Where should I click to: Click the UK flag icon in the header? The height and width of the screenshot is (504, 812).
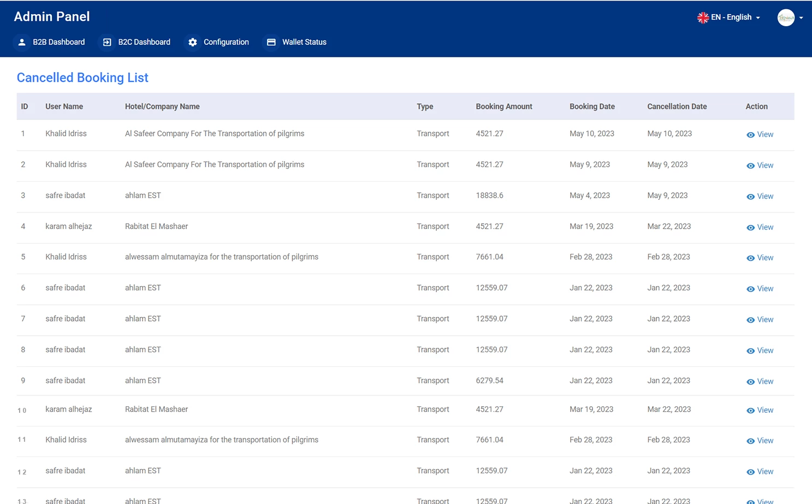[x=703, y=17]
